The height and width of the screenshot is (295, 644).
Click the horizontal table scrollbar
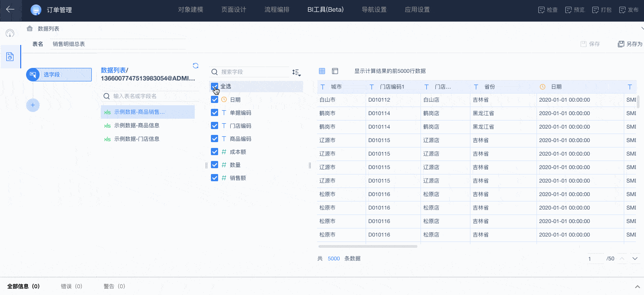(367, 246)
